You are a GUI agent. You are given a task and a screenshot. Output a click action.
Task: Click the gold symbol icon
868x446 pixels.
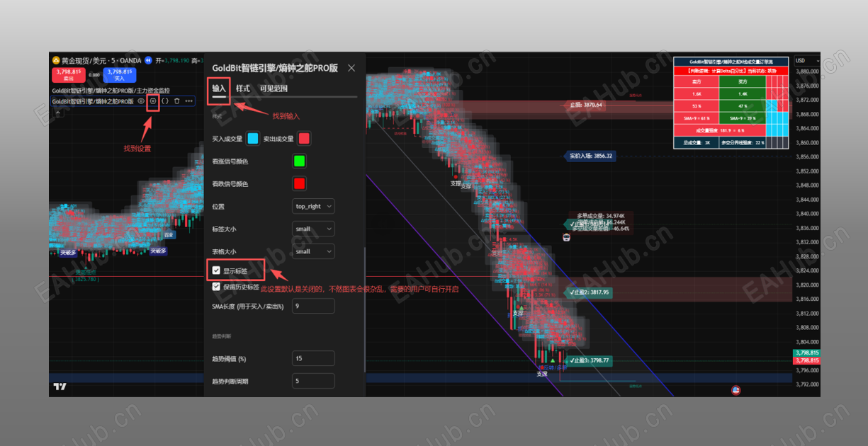55,60
